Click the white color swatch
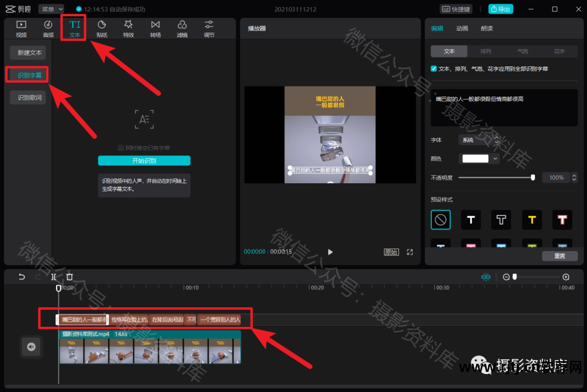Viewport: 587px width, 392px height. click(x=476, y=158)
